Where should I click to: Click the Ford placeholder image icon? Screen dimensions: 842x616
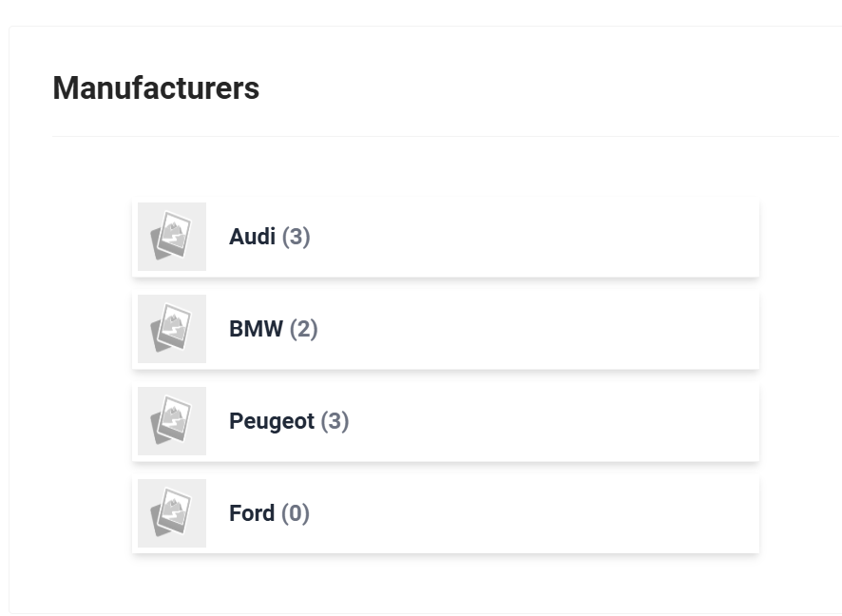coord(172,513)
